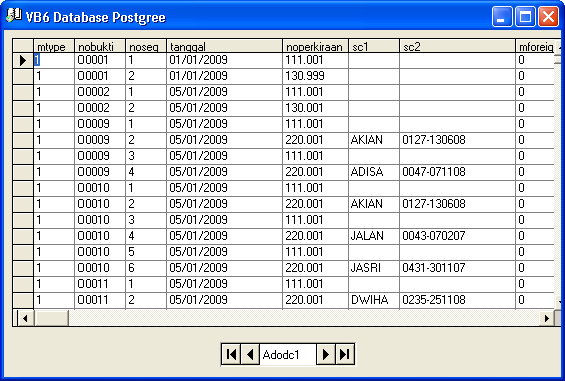Click the row selector of the DWIHA row
This screenshot has height=381, width=565.
23,300
